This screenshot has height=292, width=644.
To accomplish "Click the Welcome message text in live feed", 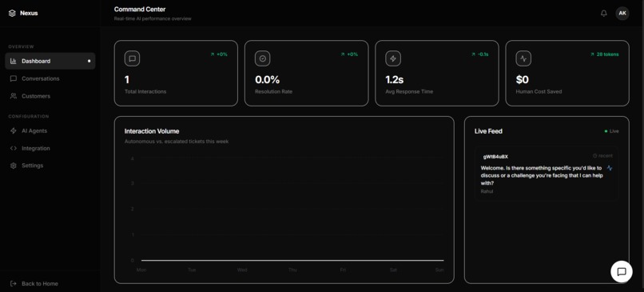I will 541,175.
